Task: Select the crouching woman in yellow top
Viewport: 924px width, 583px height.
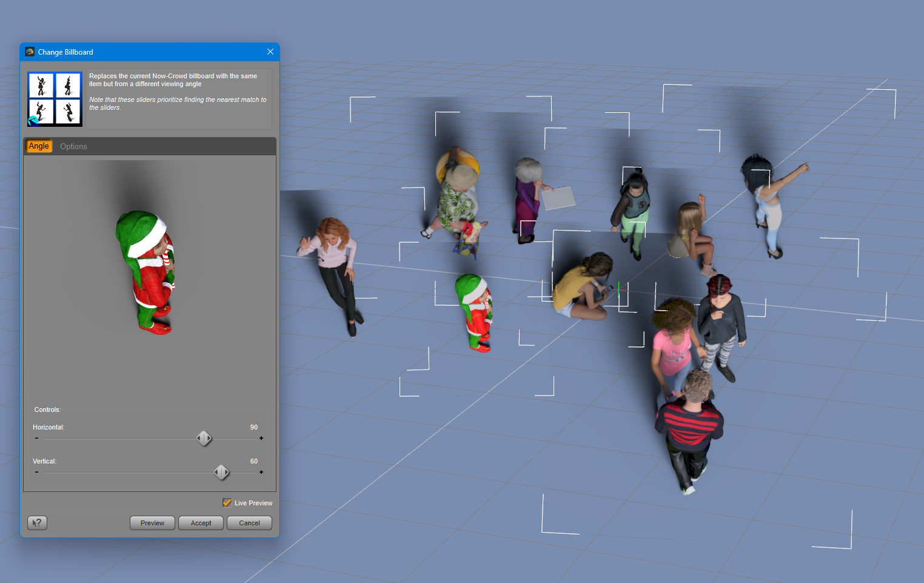Action: click(x=583, y=286)
